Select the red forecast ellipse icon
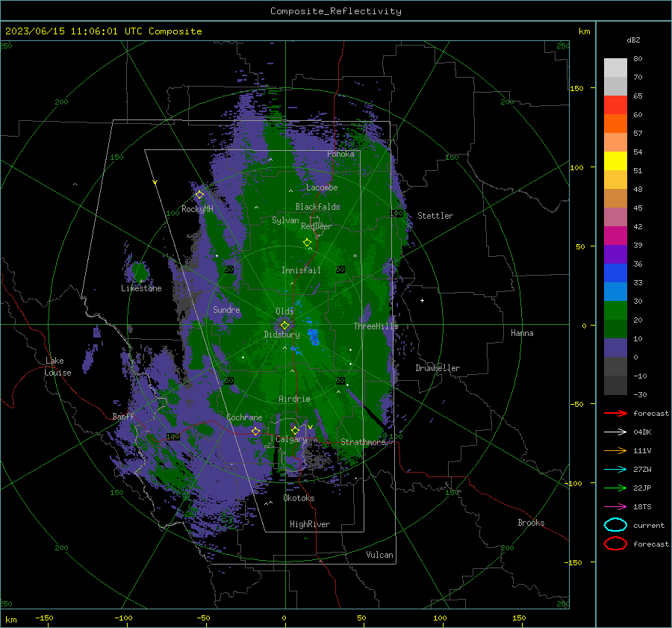The height and width of the screenshot is (628, 672). (615, 544)
